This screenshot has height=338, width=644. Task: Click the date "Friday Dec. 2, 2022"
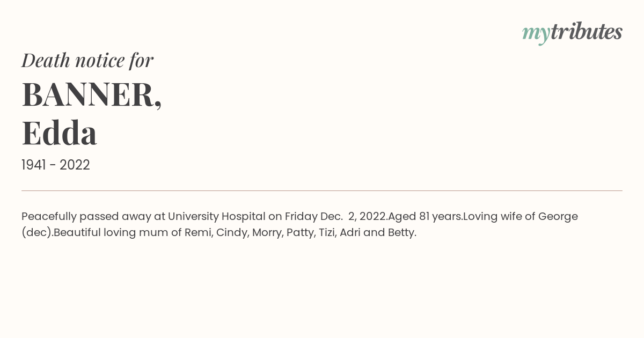click(335, 216)
